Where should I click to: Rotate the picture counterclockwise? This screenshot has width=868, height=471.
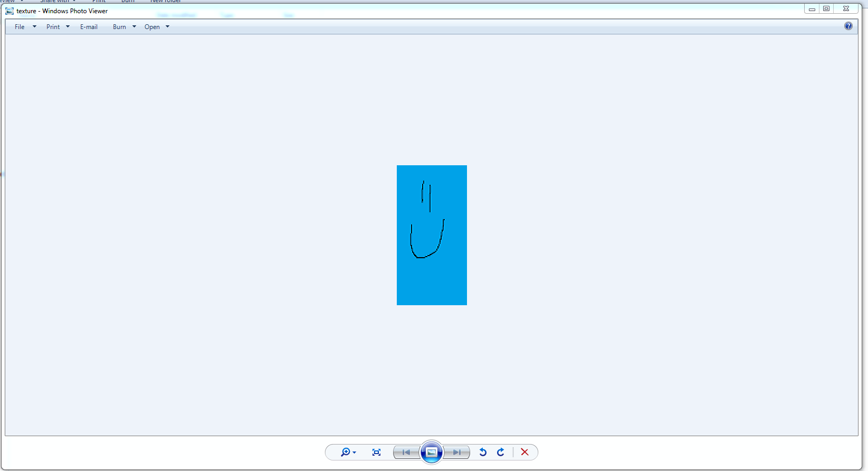[x=483, y=452]
